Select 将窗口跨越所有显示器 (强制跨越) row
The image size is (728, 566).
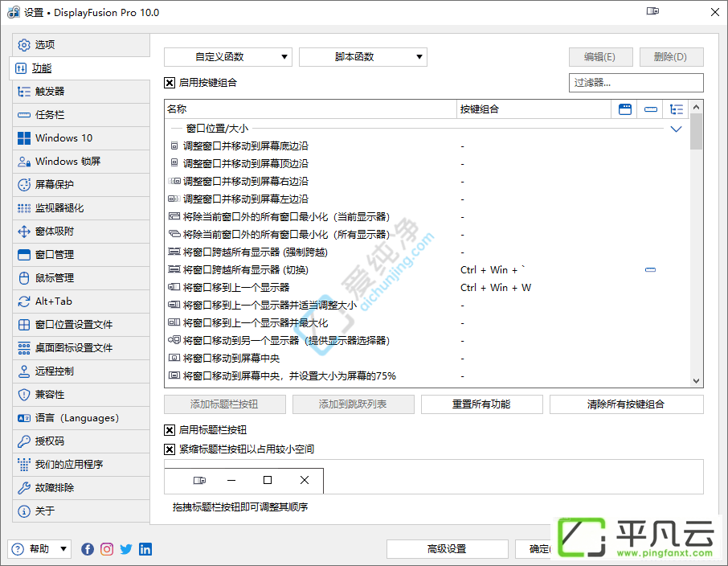pos(427,252)
